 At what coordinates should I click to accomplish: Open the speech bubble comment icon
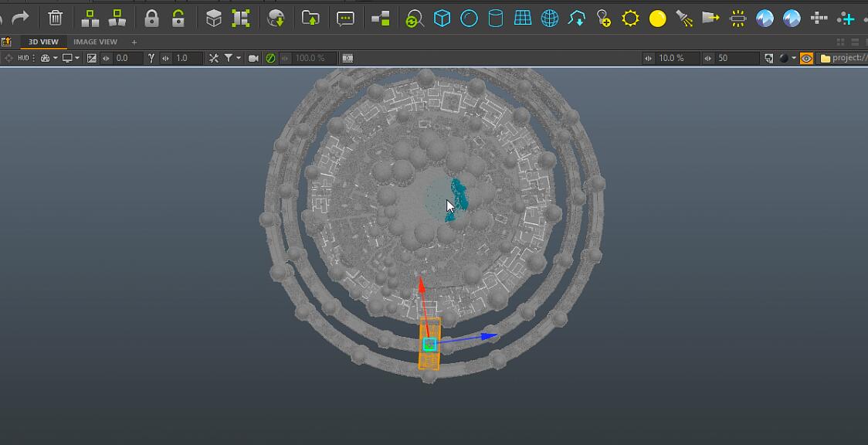[x=345, y=19]
